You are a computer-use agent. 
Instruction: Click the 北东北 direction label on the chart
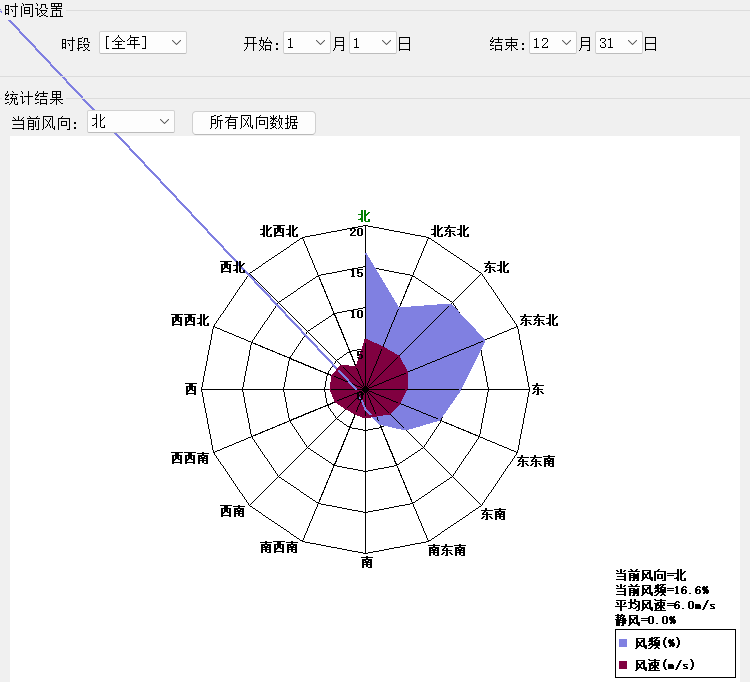(x=449, y=231)
